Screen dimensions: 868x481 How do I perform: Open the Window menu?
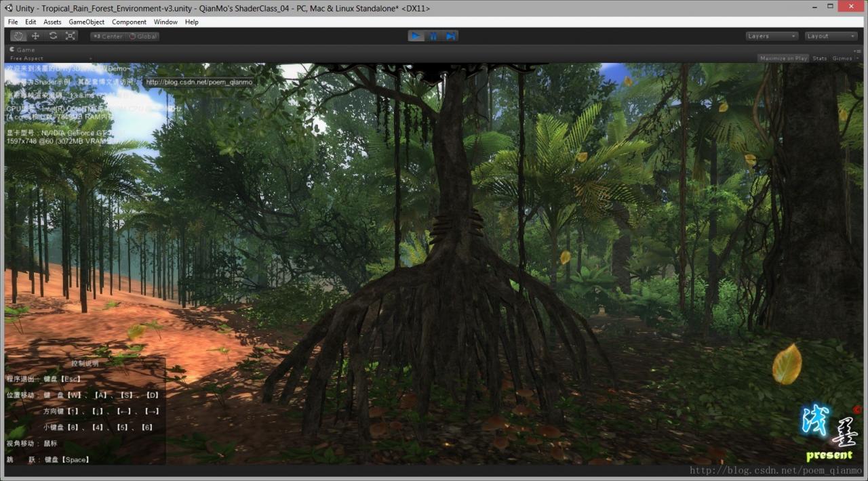click(x=165, y=22)
